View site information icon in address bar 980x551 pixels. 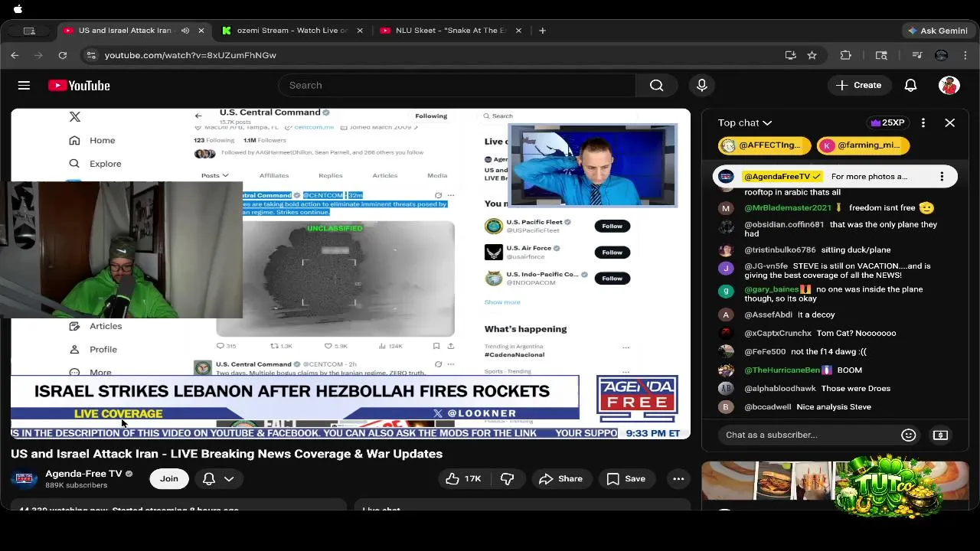[91, 55]
